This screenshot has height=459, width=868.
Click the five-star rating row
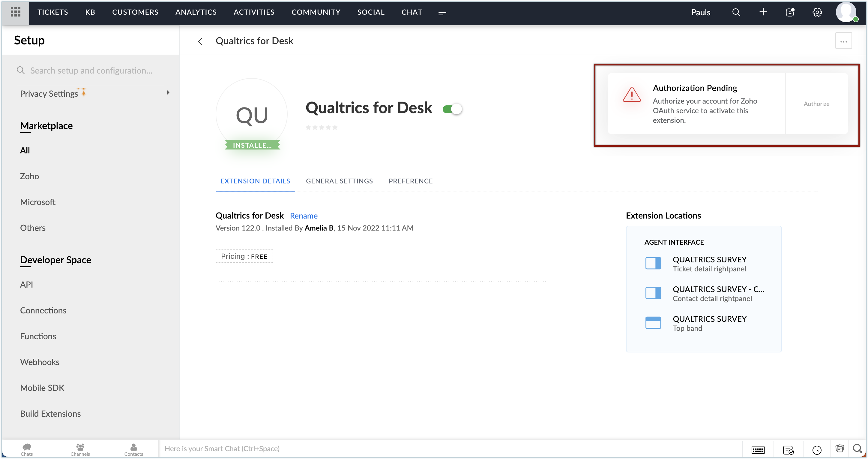point(321,128)
